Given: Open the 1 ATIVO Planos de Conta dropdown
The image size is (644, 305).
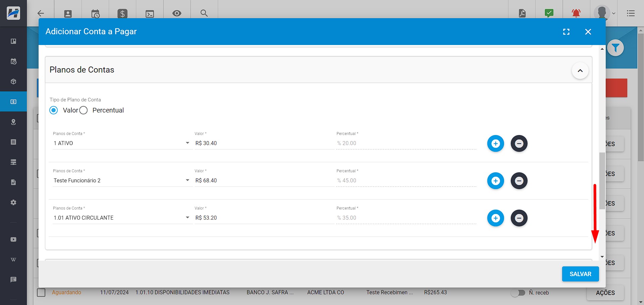Looking at the screenshot, I should coord(187,143).
